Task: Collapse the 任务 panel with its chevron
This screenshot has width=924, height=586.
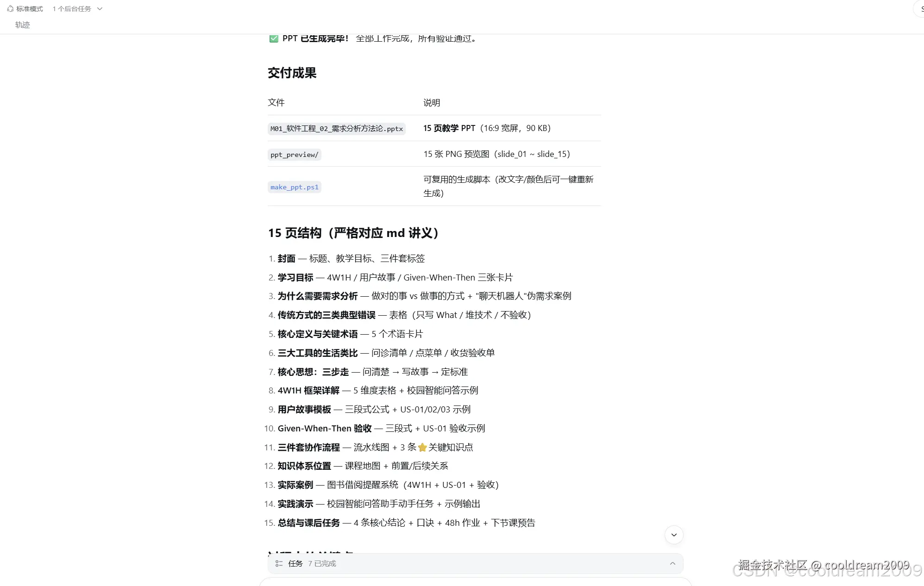Action: coord(673,563)
